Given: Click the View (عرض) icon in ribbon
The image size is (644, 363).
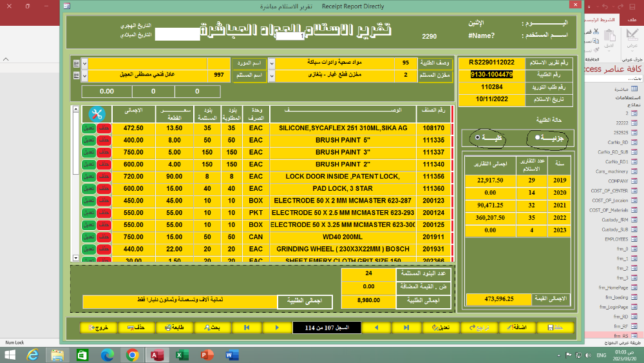Looking at the screenshot, I should pyautogui.click(x=632, y=35).
